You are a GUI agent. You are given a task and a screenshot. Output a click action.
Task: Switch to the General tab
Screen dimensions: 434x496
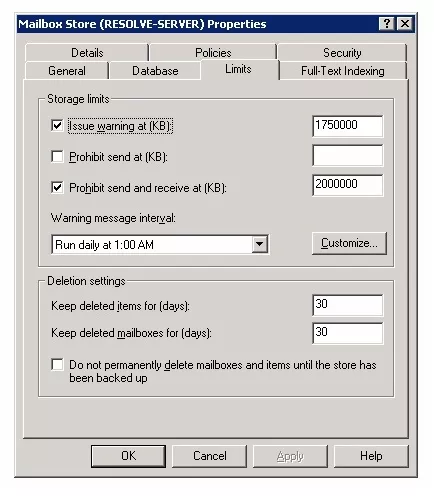67,71
